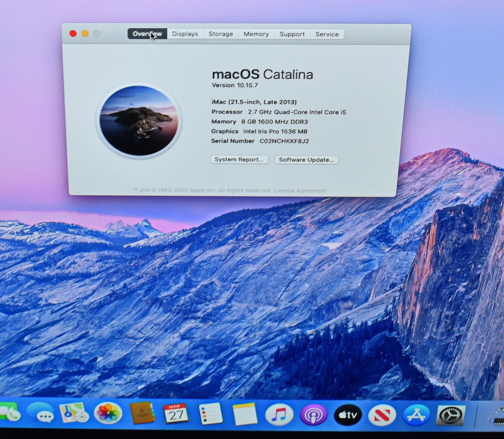Open the Calendar icon showing Mar 27
This screenshot has width=504, height=439.
pos(176,413)
